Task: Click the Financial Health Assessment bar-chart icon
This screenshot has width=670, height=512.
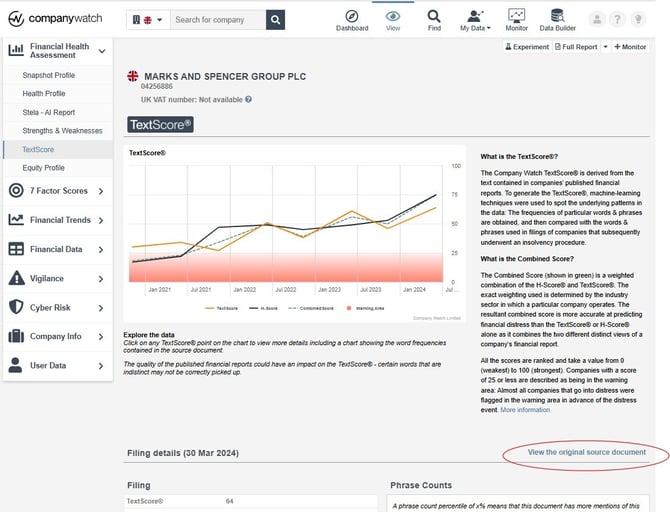Action: coord(16,50)
